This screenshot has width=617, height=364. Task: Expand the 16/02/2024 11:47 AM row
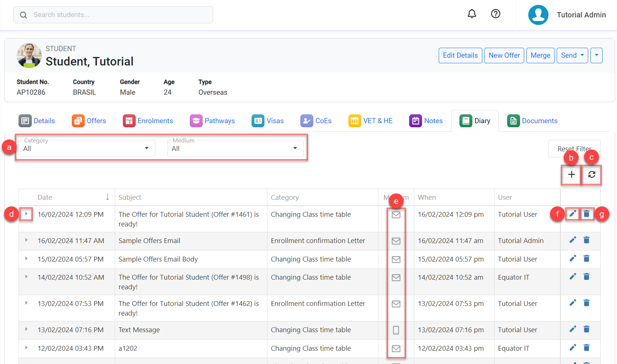click(x=26, y=240)
